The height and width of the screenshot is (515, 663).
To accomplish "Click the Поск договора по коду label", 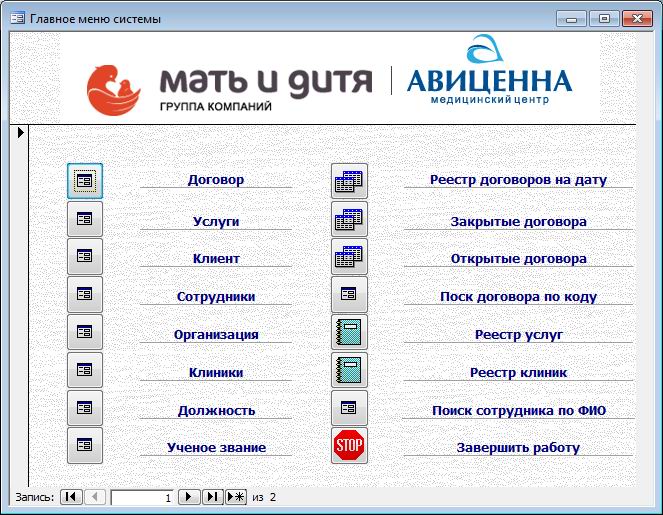I will (518, 296).
